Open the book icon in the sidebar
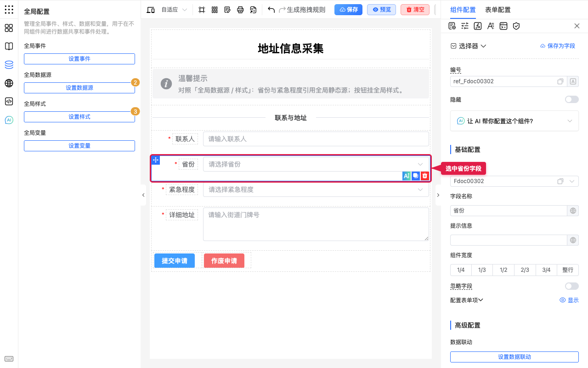The width and height of the screenshot is (588, 368). point(9,46)
